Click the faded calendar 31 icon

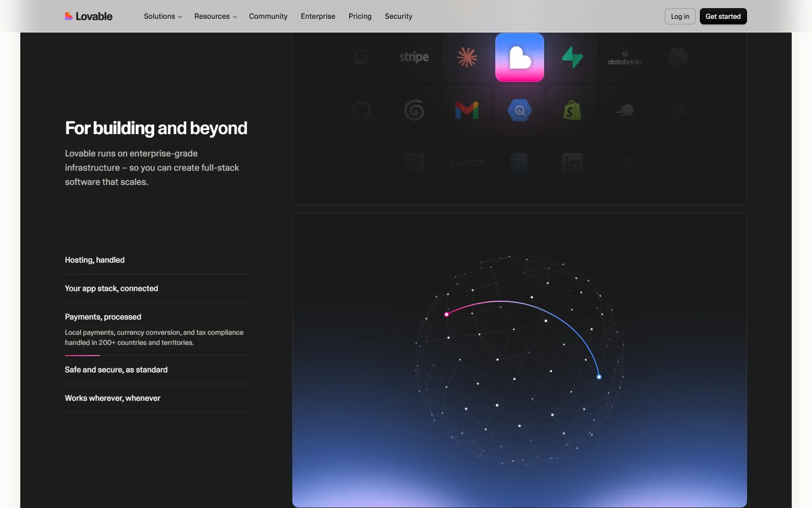[x=520, y=163]
